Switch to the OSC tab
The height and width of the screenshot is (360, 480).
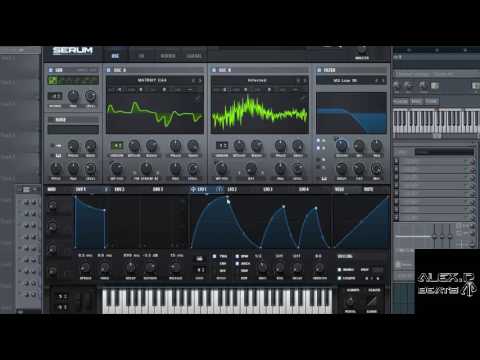tap(115, 56)
